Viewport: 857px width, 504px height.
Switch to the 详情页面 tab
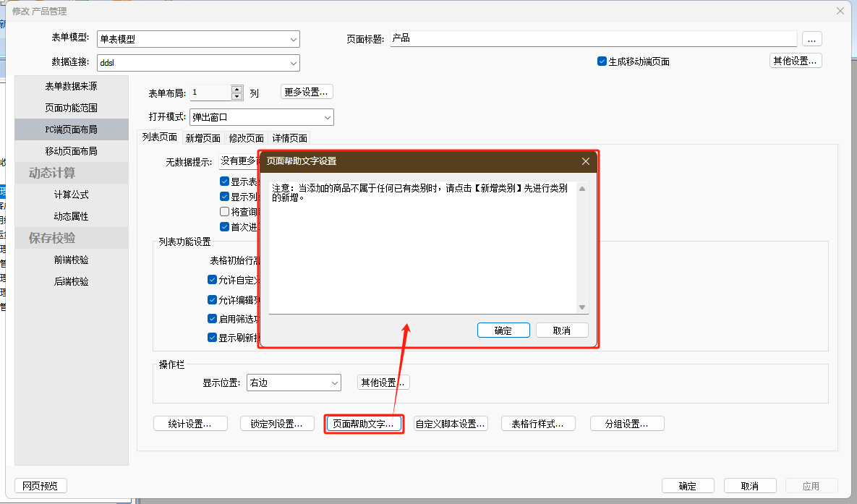[289, 138]
